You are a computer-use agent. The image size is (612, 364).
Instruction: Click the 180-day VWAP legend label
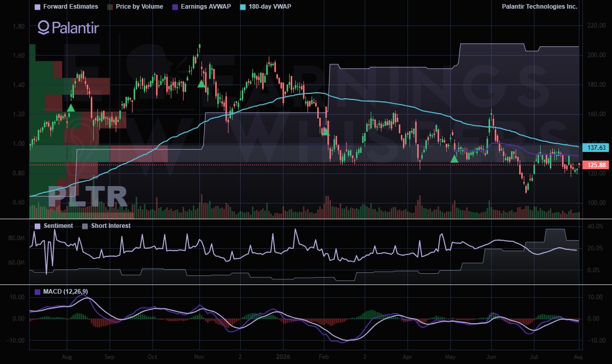click(x=270, y=7)
